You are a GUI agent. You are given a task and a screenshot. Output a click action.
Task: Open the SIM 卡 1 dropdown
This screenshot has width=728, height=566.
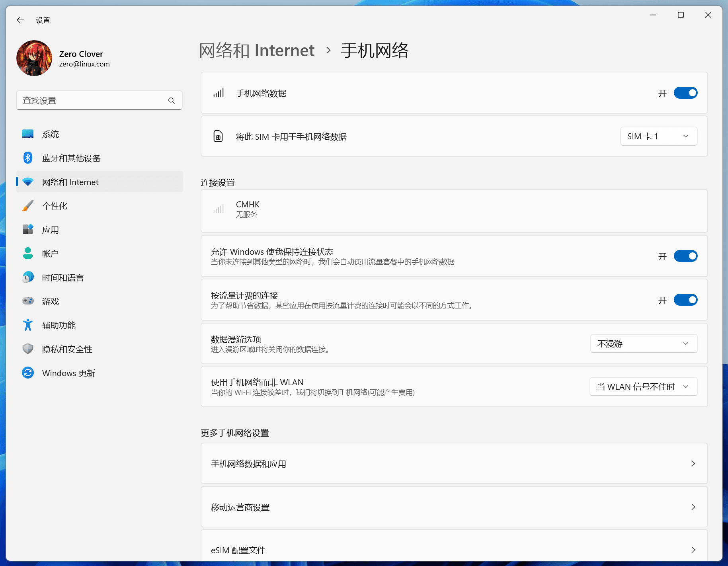coord(659,136)
